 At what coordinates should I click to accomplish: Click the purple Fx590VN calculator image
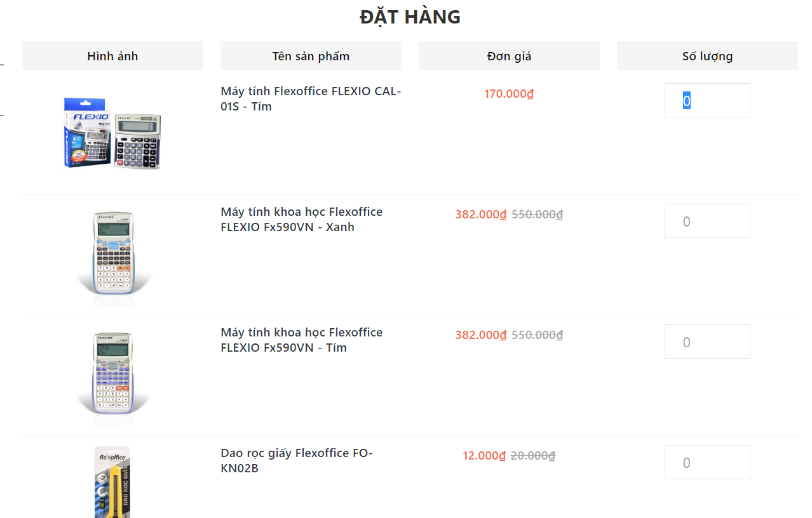(113, 373)
